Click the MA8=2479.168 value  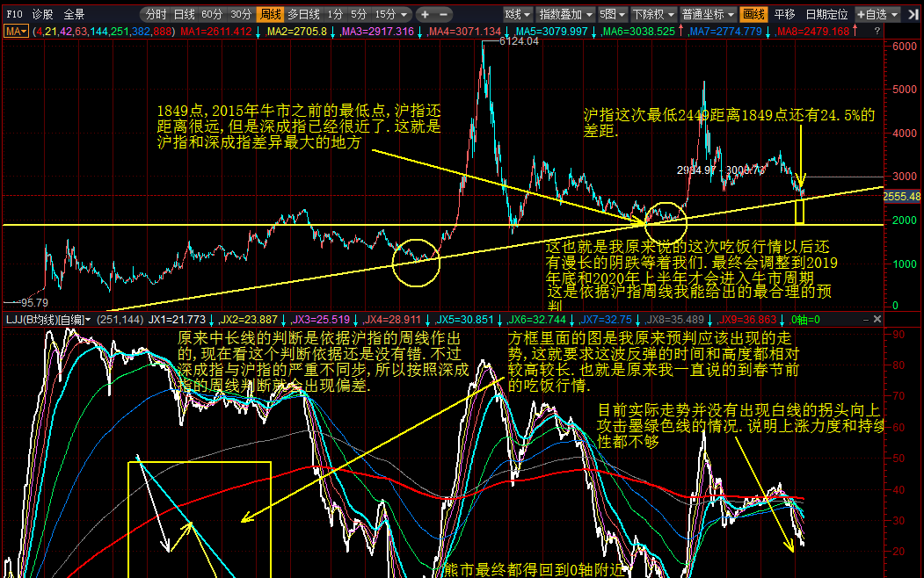[x=813, y=32]
